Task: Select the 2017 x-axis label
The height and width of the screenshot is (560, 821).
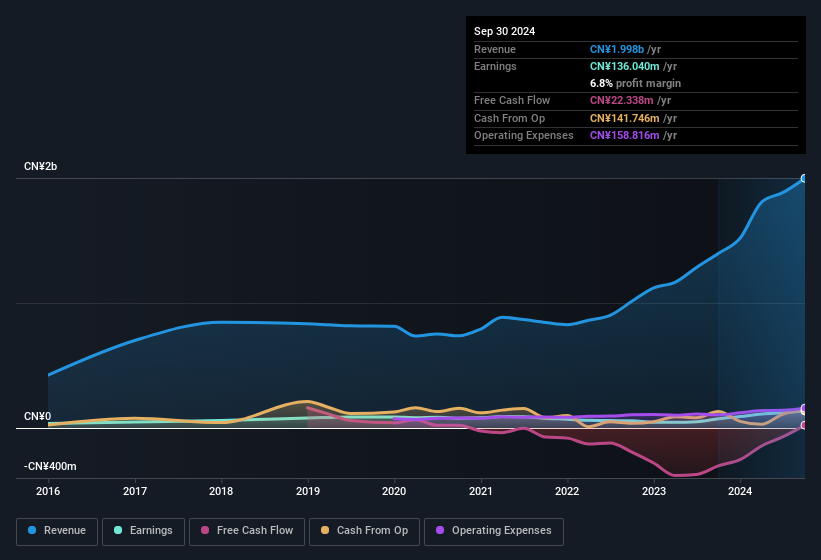Action: [135, 491]
